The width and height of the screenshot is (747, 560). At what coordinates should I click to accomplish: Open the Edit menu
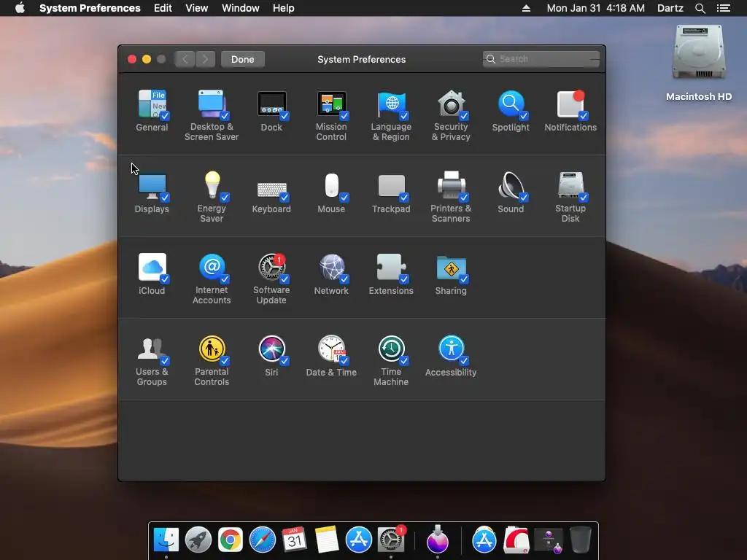[163, 8]
